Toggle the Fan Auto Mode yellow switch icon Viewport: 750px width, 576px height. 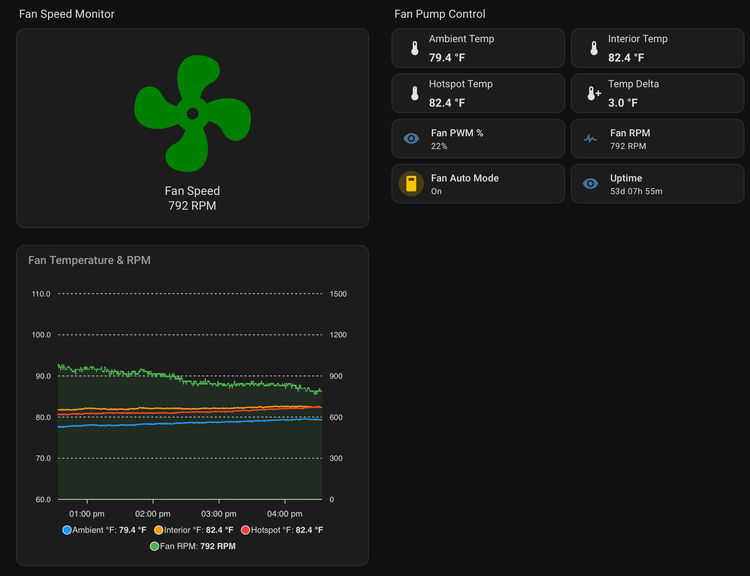411,184
